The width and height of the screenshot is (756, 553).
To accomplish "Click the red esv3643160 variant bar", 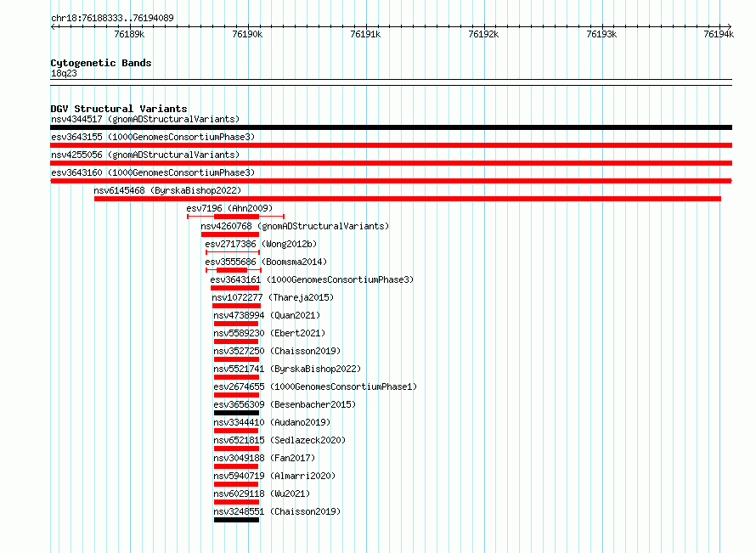I will point(391,181).
